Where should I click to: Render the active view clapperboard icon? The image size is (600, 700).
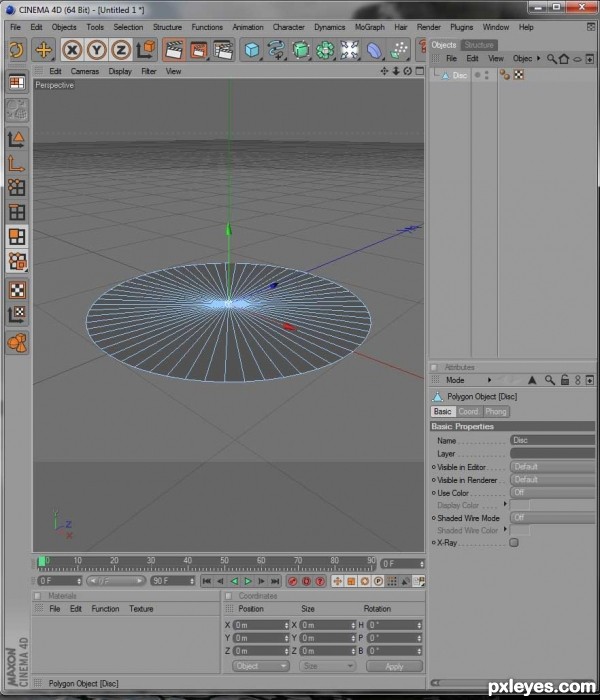[x=174, y=50]
